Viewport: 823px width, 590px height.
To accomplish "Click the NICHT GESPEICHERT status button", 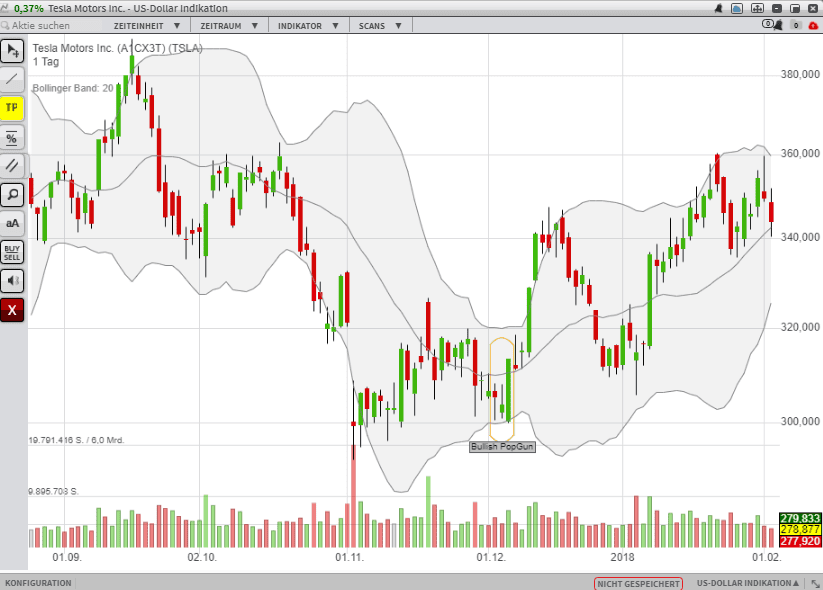I will (638, 583).
